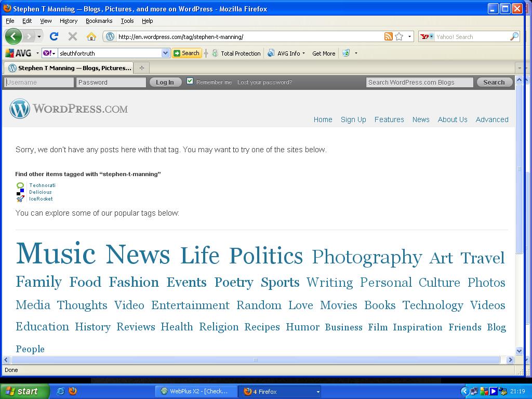The height and width of the screenshot is (399, 532).
Task: Click the Log In button
Action: pos(165,82)
